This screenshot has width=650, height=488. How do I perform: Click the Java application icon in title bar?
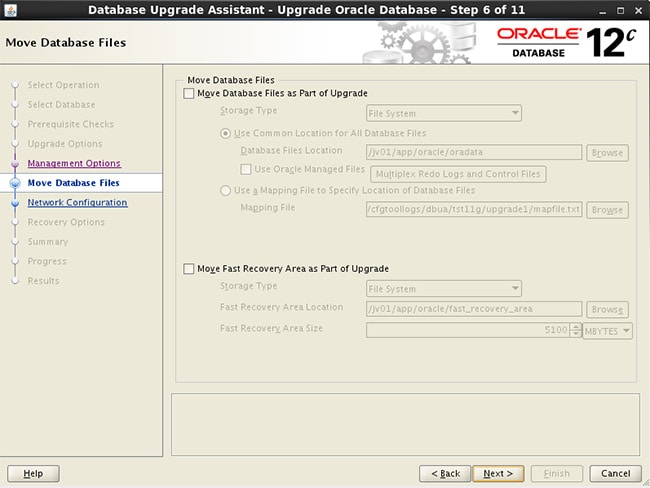click(10, 10)
